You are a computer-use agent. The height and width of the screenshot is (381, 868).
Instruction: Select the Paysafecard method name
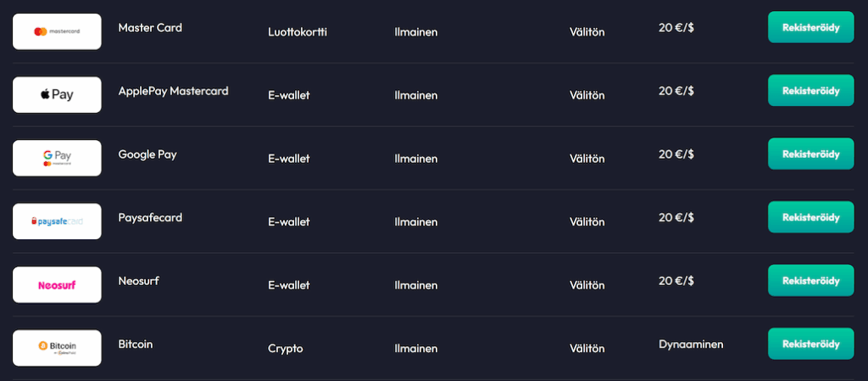150,217
